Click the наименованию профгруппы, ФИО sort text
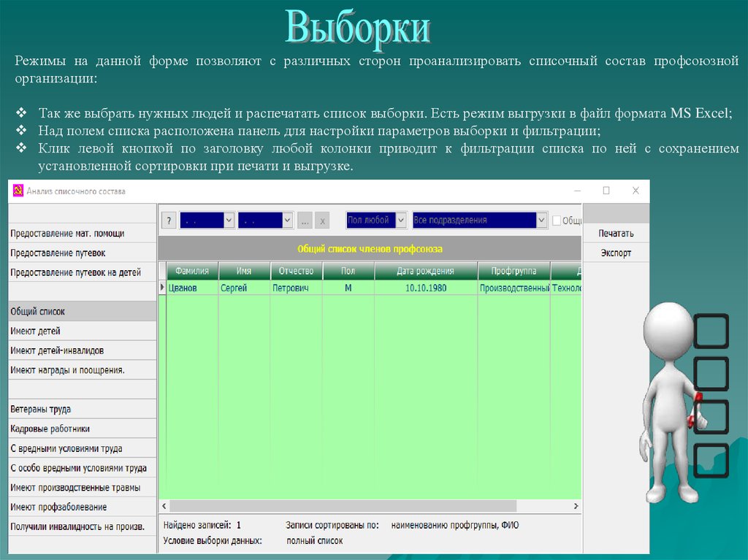This screenshot has height=560, width=748. point(454,525)
